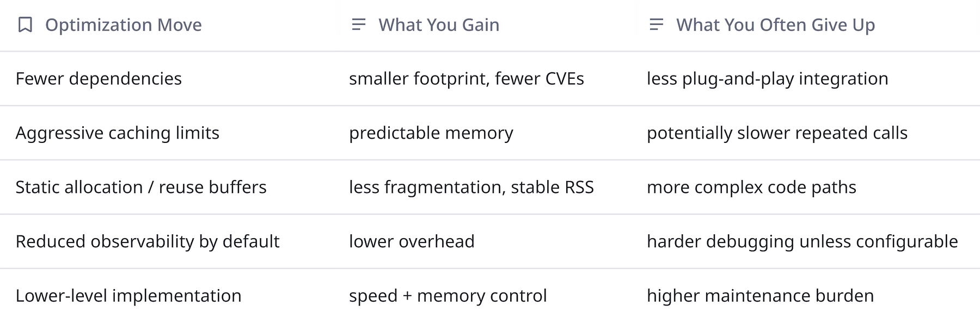
Task: Select the Reduced observability by default cell
Action: (148, 242)
